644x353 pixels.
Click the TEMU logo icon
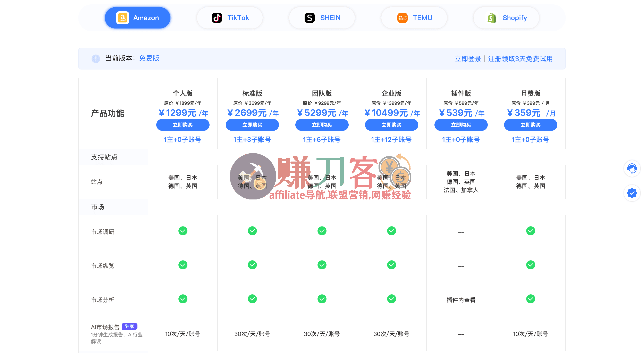pos(402,18)
